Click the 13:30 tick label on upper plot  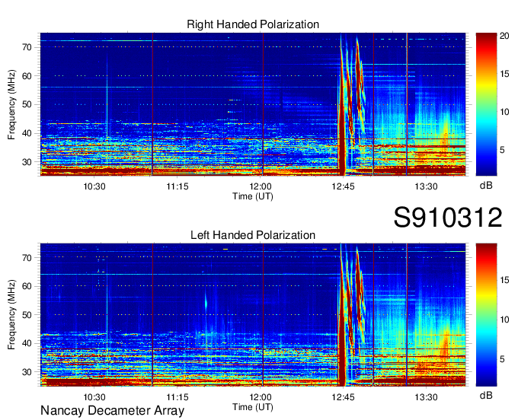(426, 186)
